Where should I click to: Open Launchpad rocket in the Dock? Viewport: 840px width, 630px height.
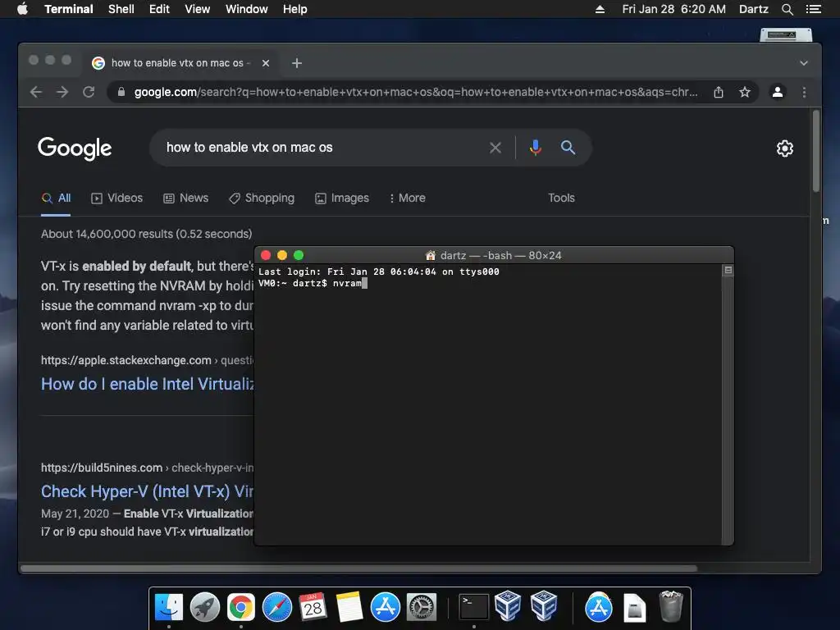(204, 607)
